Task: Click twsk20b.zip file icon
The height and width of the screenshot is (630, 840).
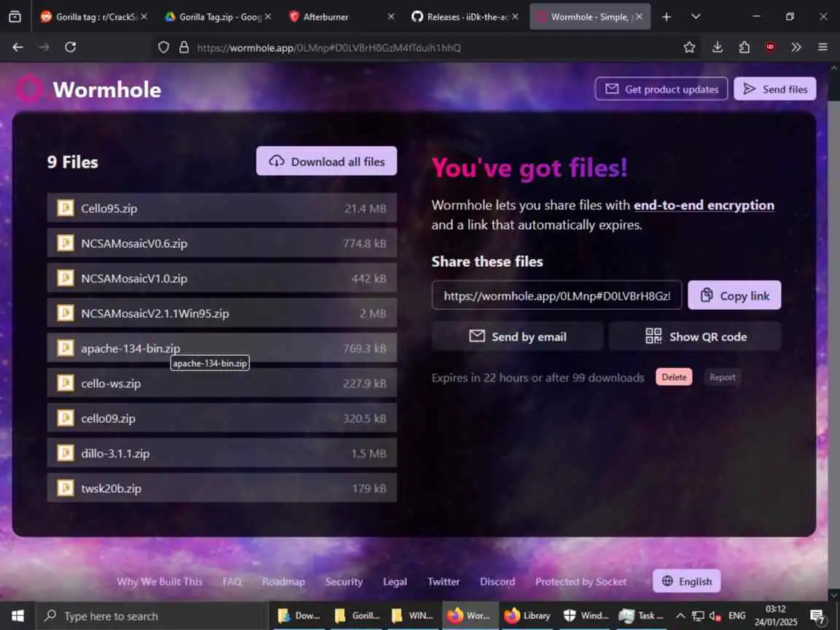Action: (66, 488)
